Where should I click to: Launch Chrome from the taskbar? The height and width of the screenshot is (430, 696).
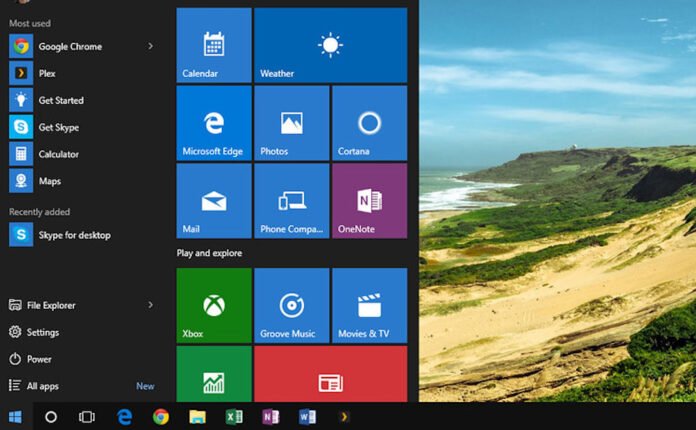pos(161,417)
